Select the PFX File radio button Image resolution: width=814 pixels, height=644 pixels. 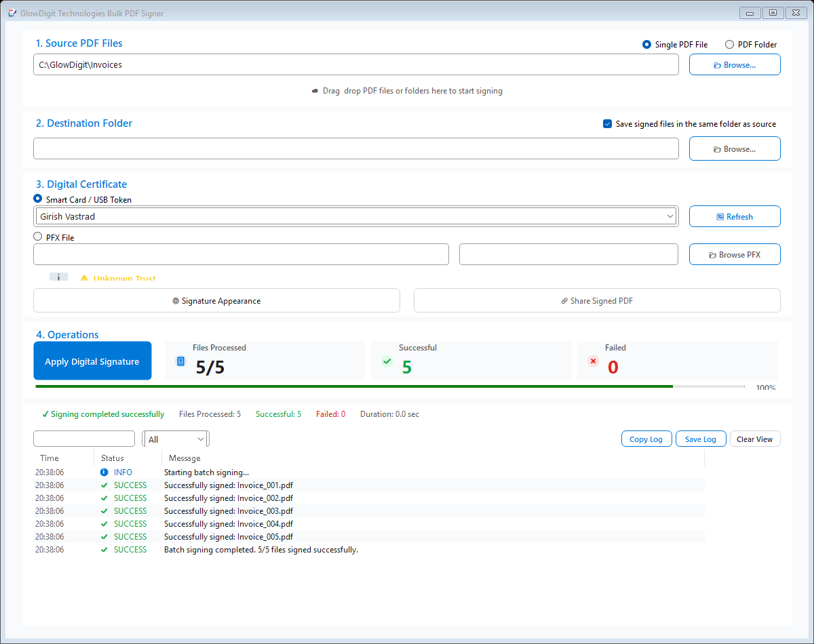(38, 237)
